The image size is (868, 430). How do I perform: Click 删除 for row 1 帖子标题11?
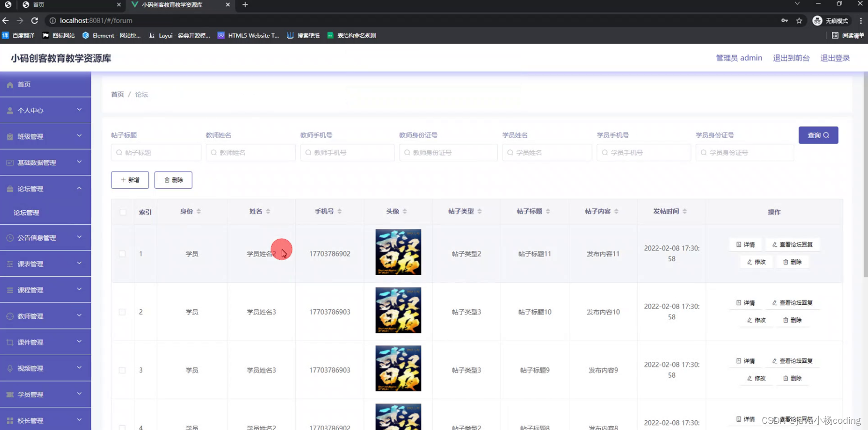click(792, 262)
